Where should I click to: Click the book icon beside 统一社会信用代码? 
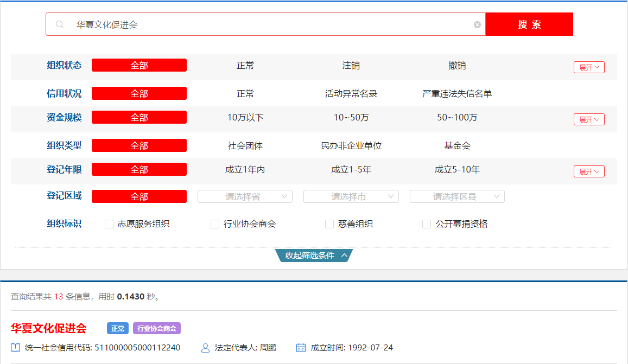(x=15, y=348)
